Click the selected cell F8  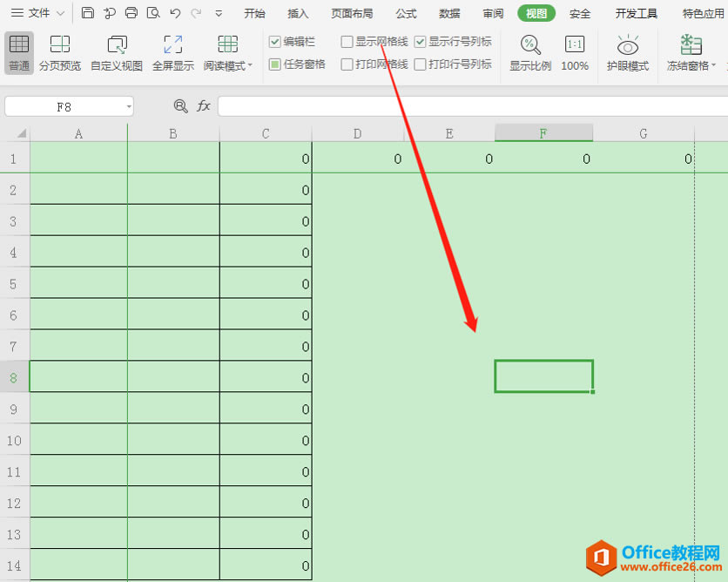pyautogui.click(x=543, y=376)
